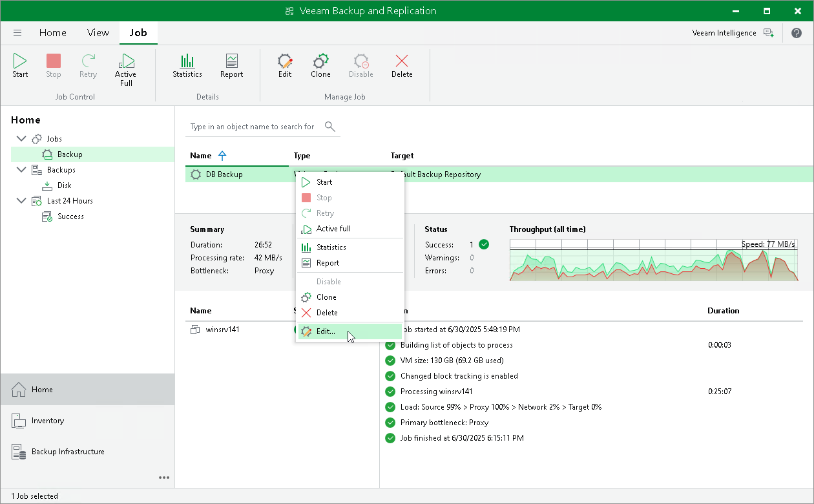Image resolution: width=814 pixels, height=504 pixels.
Task: Open the Backup Infrastructure pane
Action: coord(87,452)
